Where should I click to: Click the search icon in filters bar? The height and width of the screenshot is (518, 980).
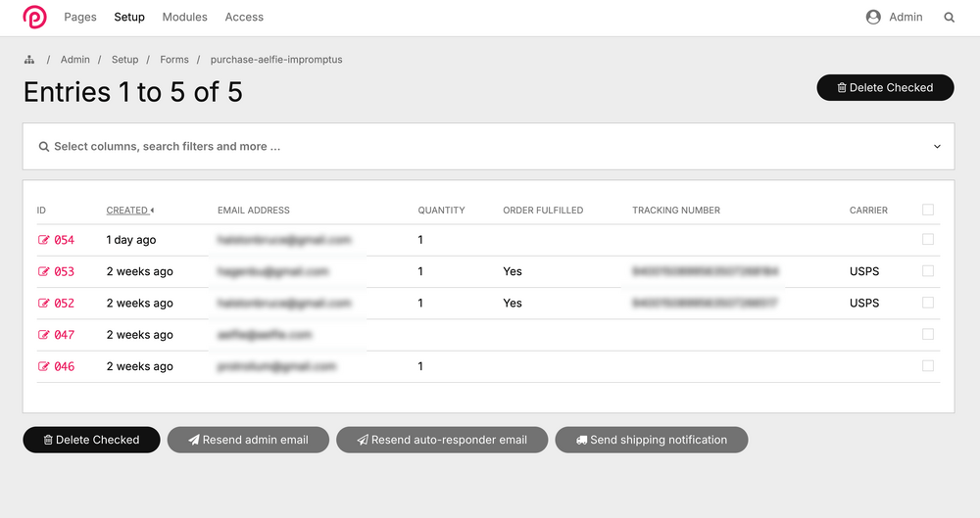tap(44, 147)
